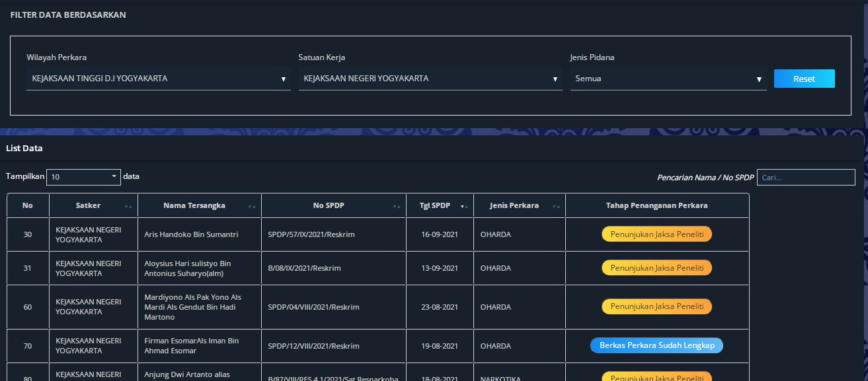
Task: Open Penunjukan Jaksa Peneliti for Aloysius Hari
Action: 656,267
